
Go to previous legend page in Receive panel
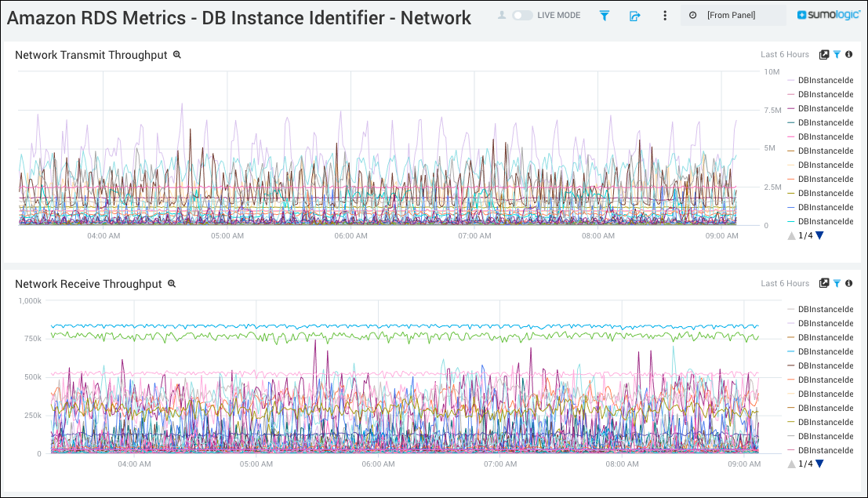coord(792,463)
